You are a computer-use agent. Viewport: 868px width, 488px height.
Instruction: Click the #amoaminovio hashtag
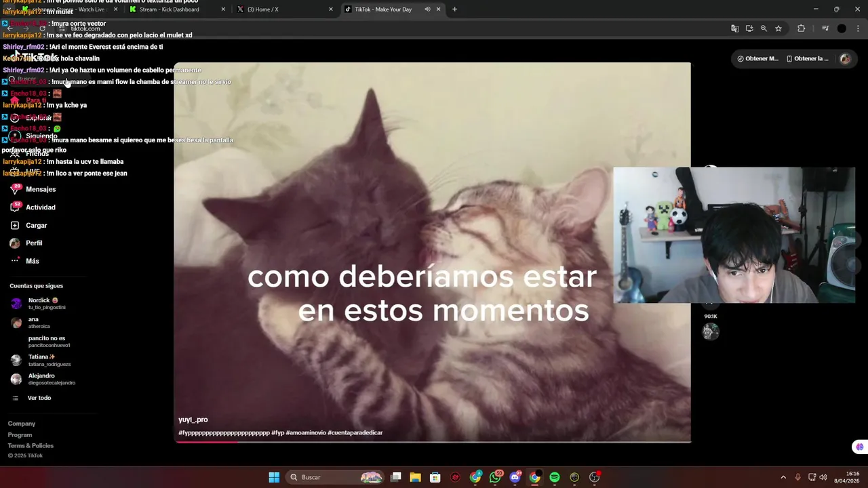305,432
